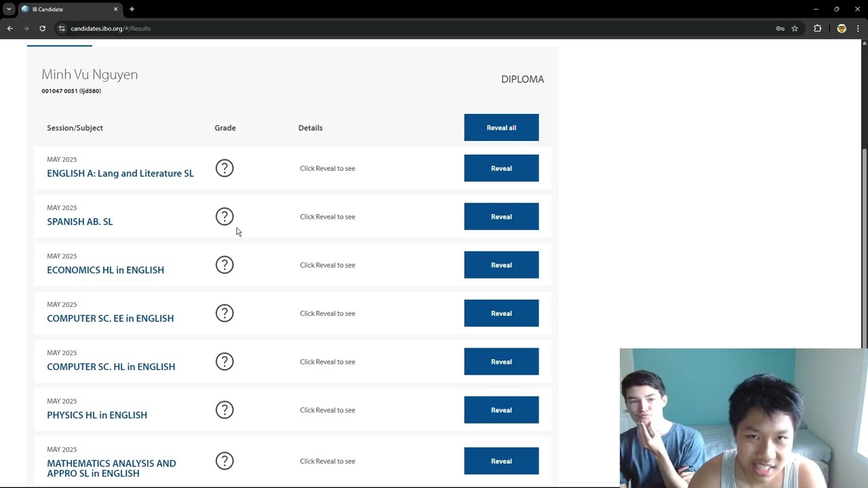The image size is (868, 488).
Task: Open the Chrome three-dot menu
Action: 858,28
